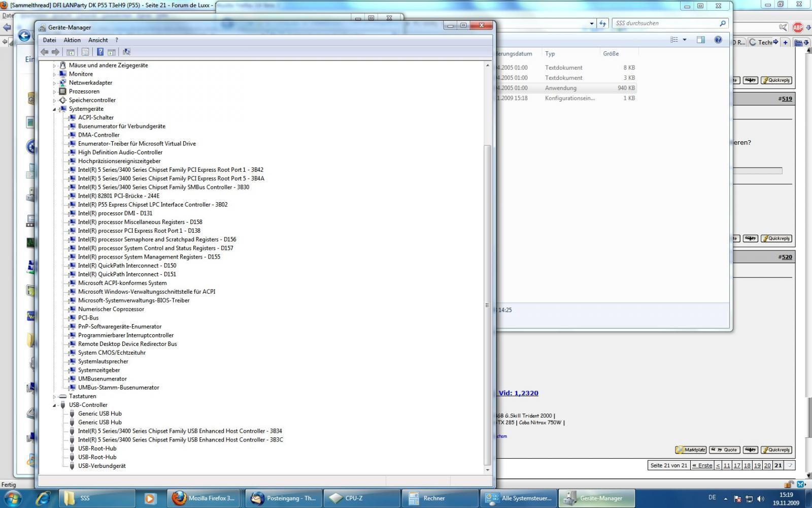The image size is (812, 508).
Task: Toggle the console tree pane toolbar icon
Action: coord(71,52)
